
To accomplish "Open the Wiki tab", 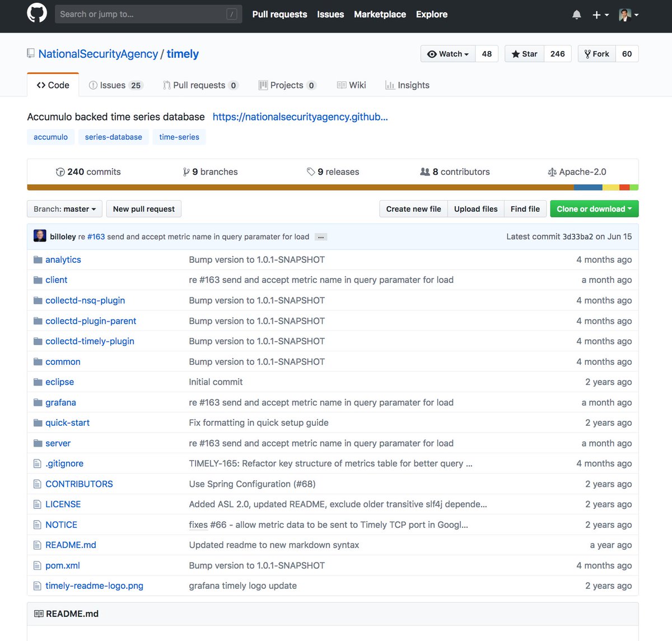I will click(x=351, y=85).
